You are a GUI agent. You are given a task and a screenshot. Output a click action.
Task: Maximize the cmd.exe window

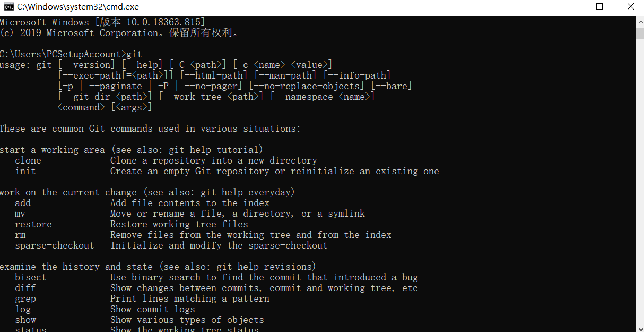(599, 7)
